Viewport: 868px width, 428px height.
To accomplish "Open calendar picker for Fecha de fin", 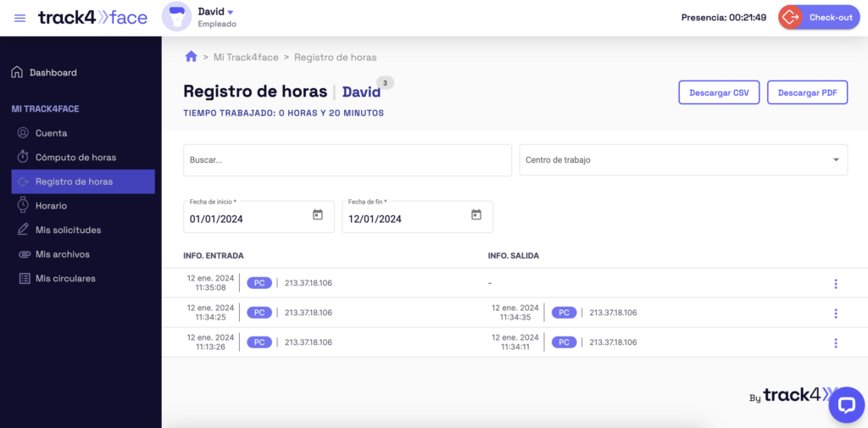I will [476, 215].
